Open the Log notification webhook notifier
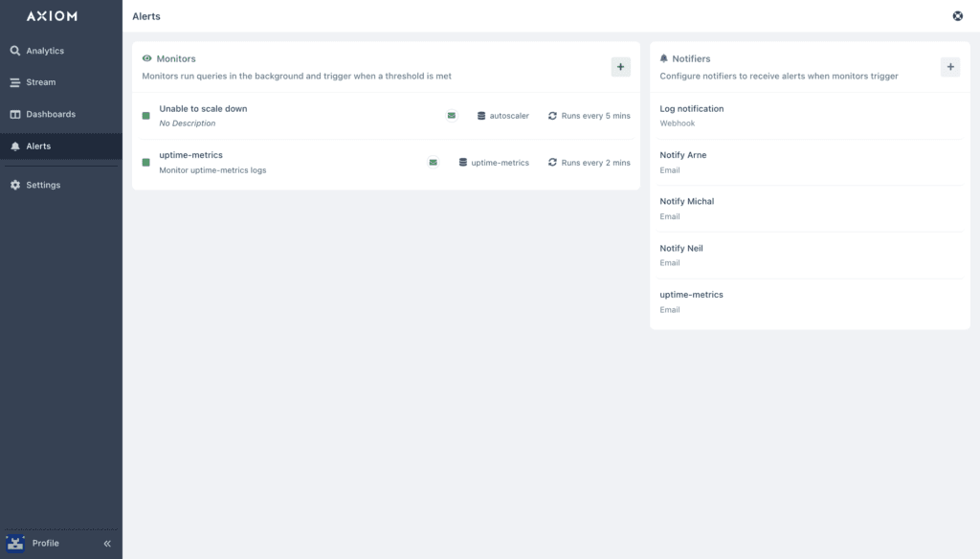This screenshot has height=559, width=980. point(810,116)
